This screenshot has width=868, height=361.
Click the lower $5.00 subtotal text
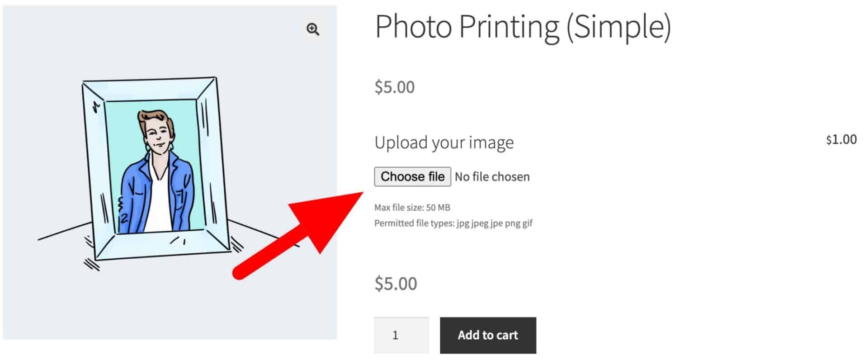pos(395,283)
